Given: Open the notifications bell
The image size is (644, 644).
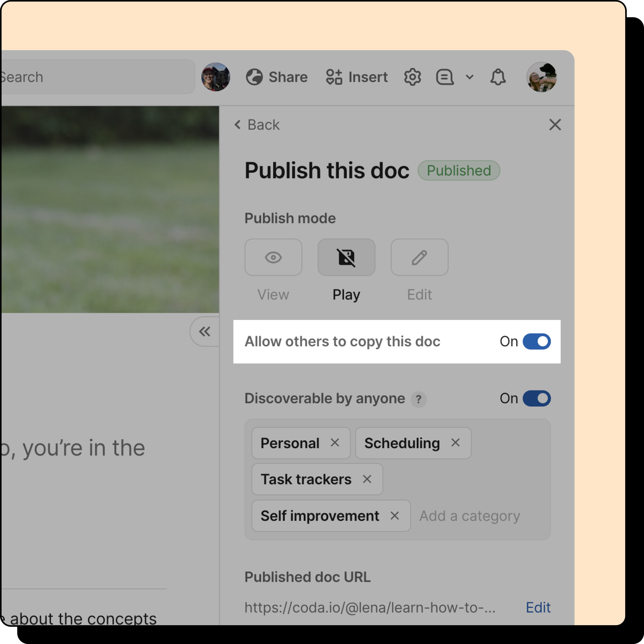Looking at the screenshot, I should click(x=498, y=77).
